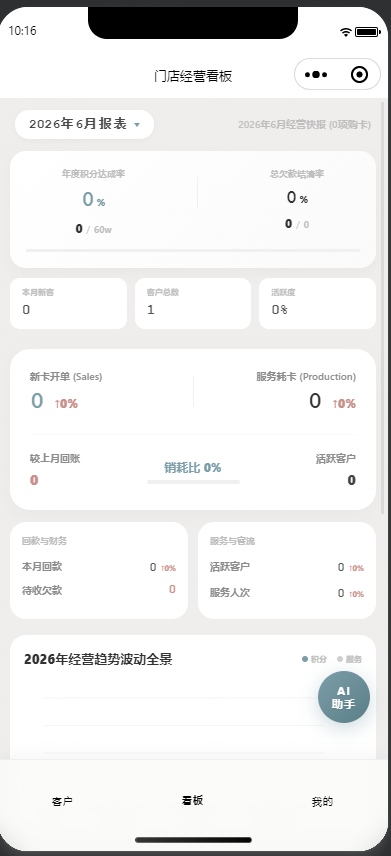Switch to the 我的 bottom tab
Screen dimensions: 391x856
322,801
